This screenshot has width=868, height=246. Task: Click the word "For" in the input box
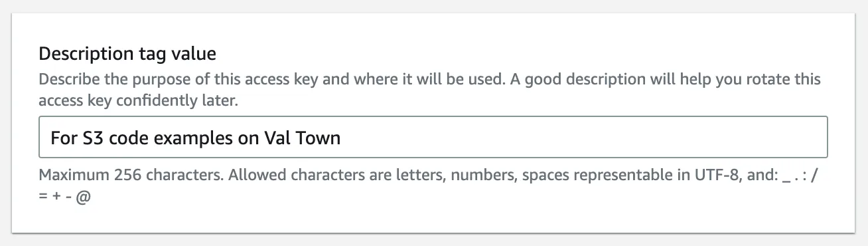tap(64, 138)
